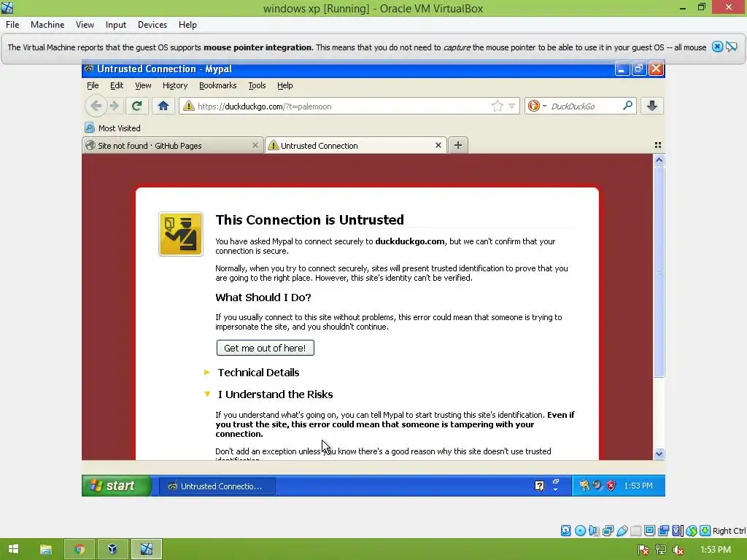Click the VirtualBox USB devices icon

click(x=622, y=531)
